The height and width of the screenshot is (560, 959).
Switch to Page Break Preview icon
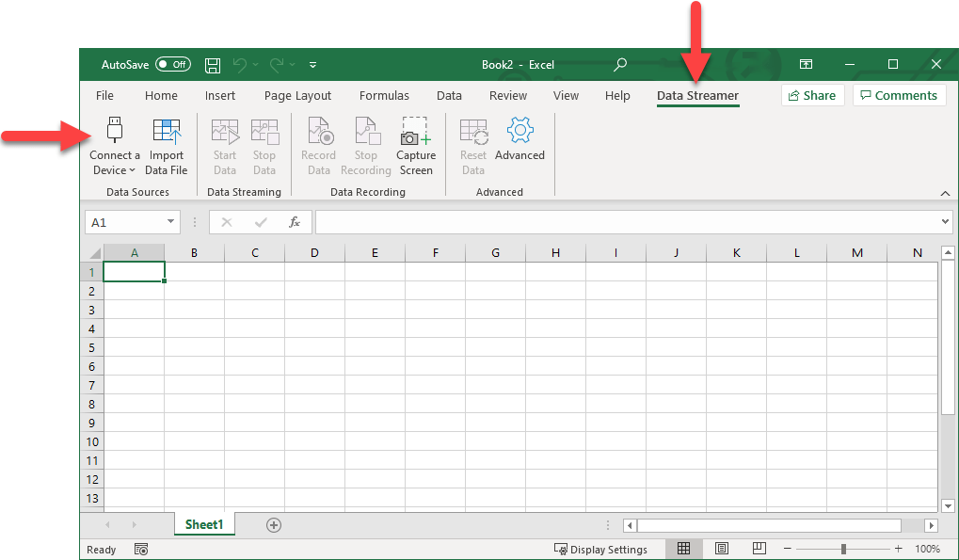[x=759, y=549]
